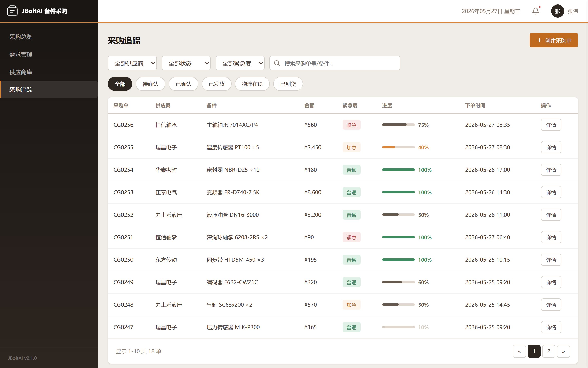This screenshot has width=588, height=368.
Task: Click the 下单时间 column header
Action: click(x=475, y=105)
